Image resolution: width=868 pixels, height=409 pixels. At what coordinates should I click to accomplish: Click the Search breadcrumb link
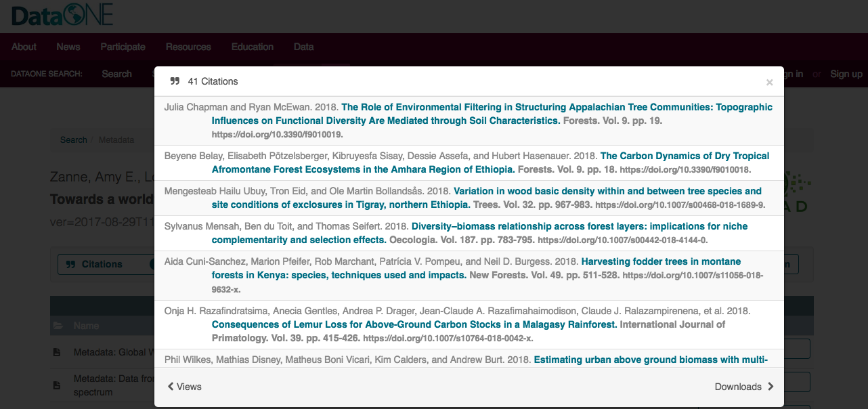(73, 140)
